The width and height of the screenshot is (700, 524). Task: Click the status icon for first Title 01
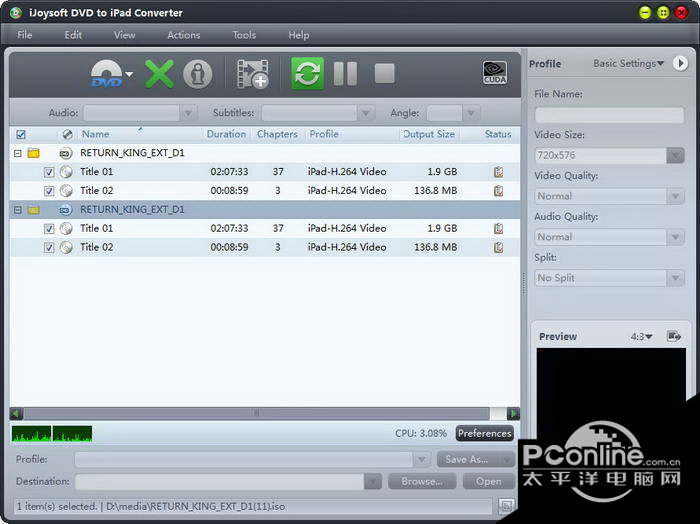[499, 172]
